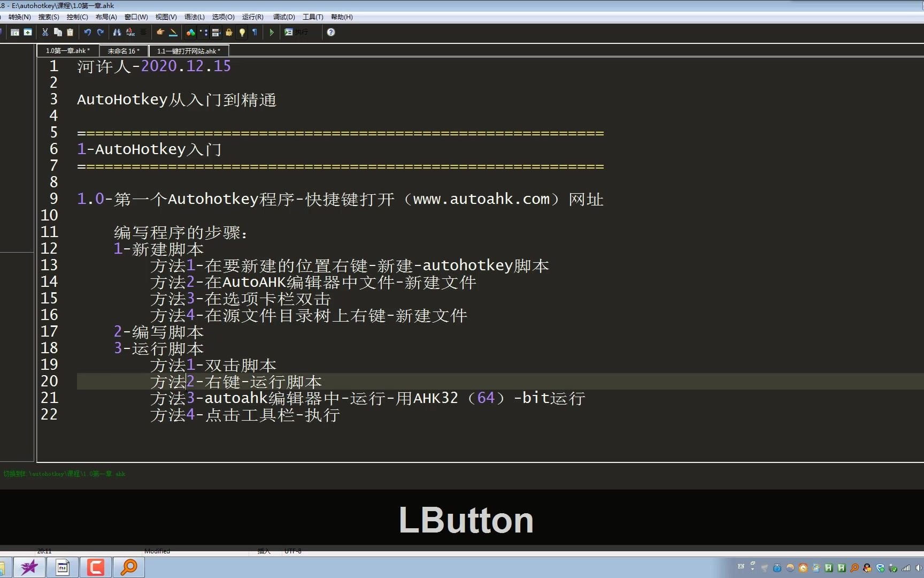Run the script with the green play arrow
Image resolution: width=924 pixels, height=578 pixels.
272,32
